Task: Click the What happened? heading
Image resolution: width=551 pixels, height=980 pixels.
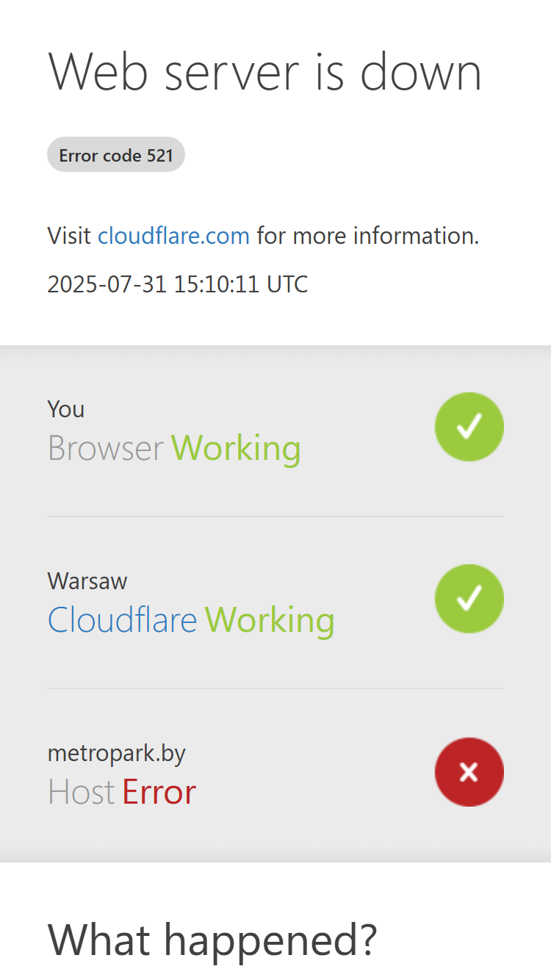Action: 212,939
